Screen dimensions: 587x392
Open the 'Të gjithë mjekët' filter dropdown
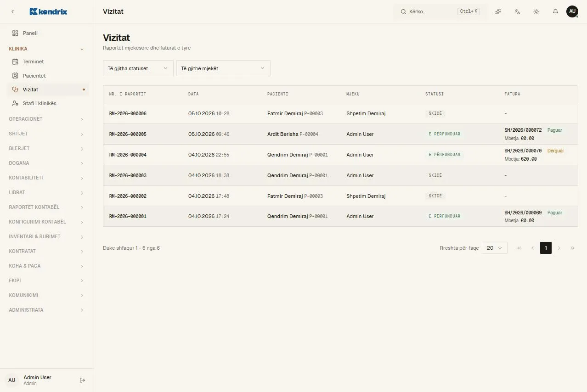tap(223, 68)
